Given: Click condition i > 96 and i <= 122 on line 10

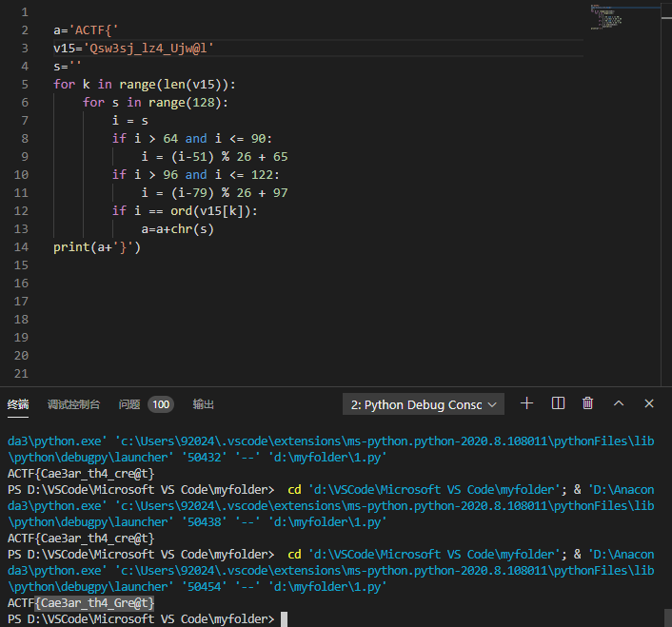Looking at the screenshot, I should tap(204, 175).
